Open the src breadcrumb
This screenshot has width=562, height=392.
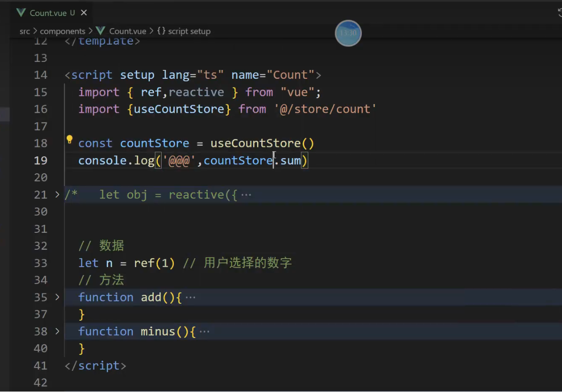(x=25, y=31)
